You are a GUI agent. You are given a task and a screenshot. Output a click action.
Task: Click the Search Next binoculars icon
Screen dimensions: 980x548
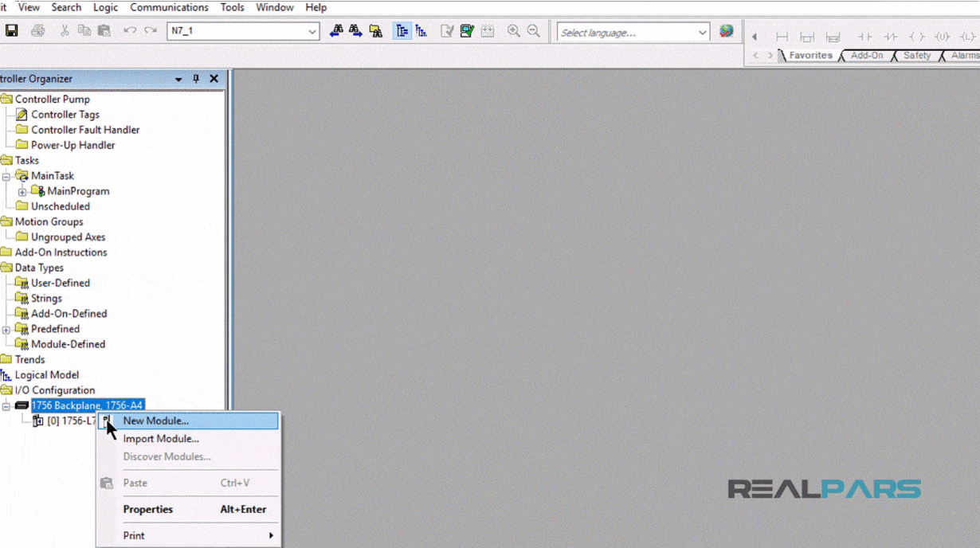[355, 31]
